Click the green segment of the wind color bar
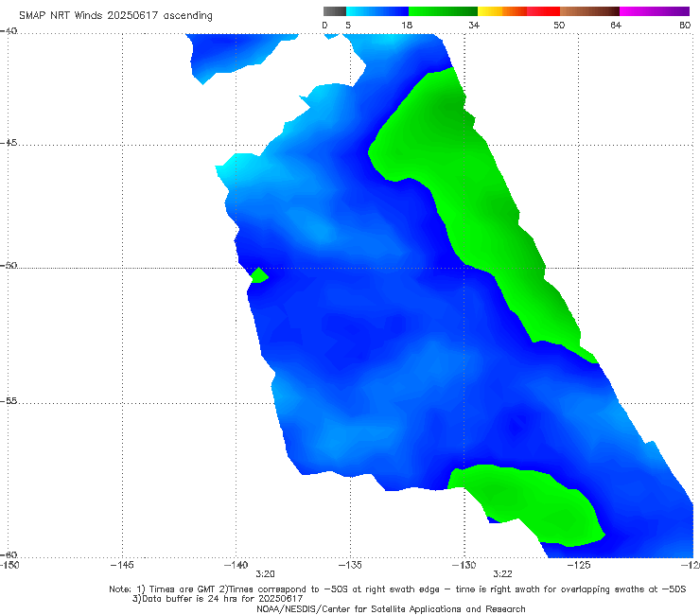 [443, 11]
